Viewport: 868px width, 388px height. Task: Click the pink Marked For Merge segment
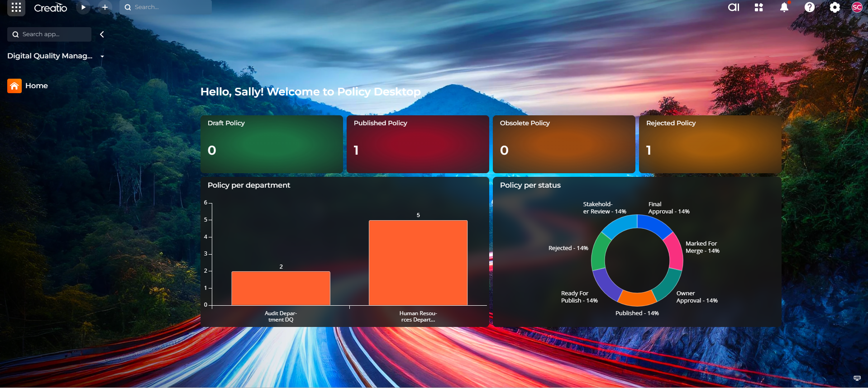675,251
